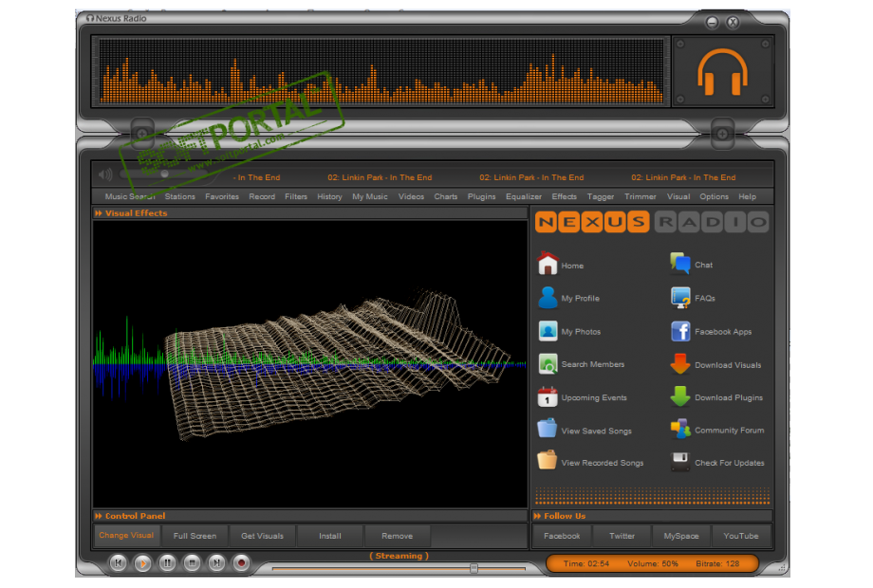Open the YouTube follow button
The width and height of the screenshot is (873, 588).
point(741,536)
